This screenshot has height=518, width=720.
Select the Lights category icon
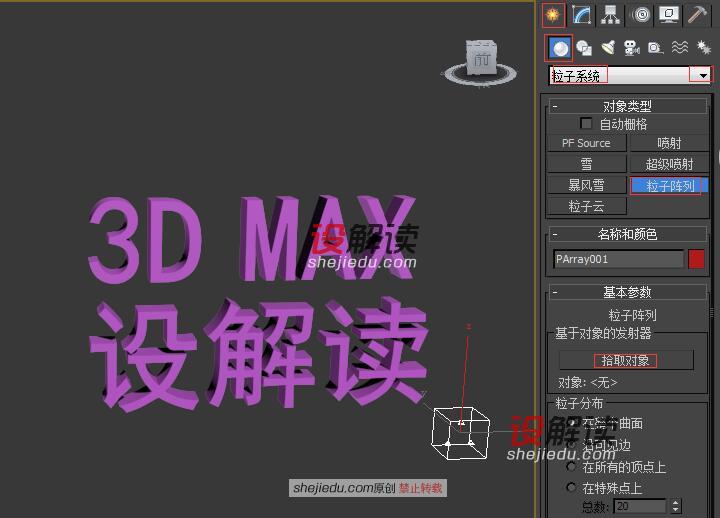608,47
